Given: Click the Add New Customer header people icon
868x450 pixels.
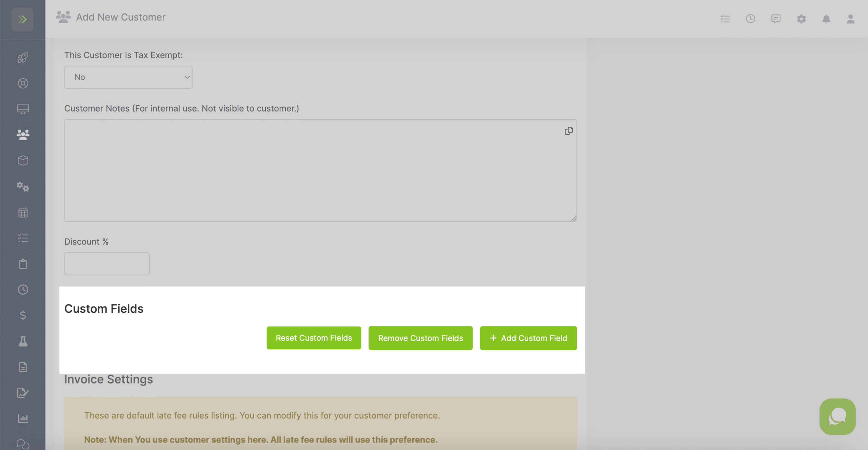Looking at the screenshot, I should pyautogui.click(x=63, y=17).
